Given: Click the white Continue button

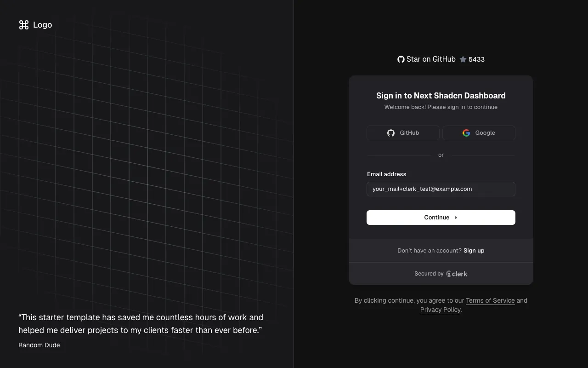Looking at the screenshot, I should click(x=441, y=218).
